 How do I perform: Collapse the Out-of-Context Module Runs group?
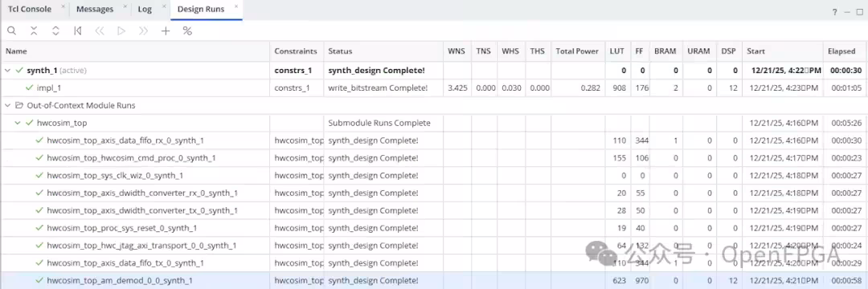(8, 105)
